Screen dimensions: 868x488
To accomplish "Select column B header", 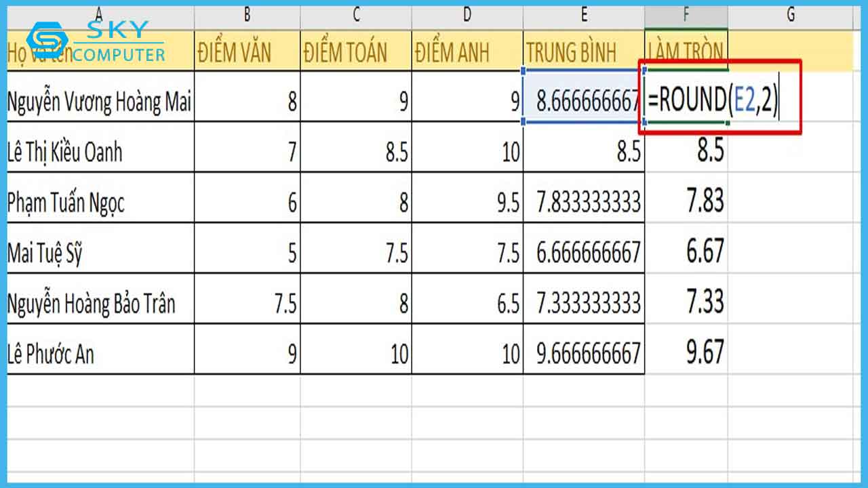I will coord(248,16).
